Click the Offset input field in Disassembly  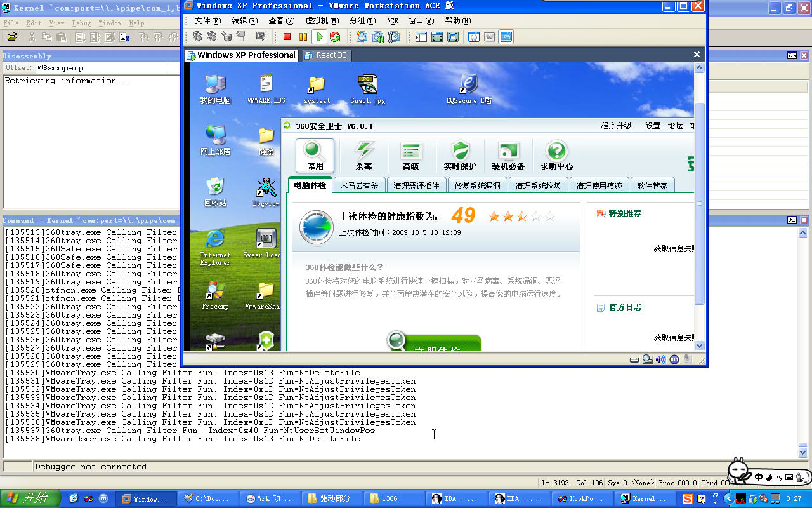pos(108,67)
